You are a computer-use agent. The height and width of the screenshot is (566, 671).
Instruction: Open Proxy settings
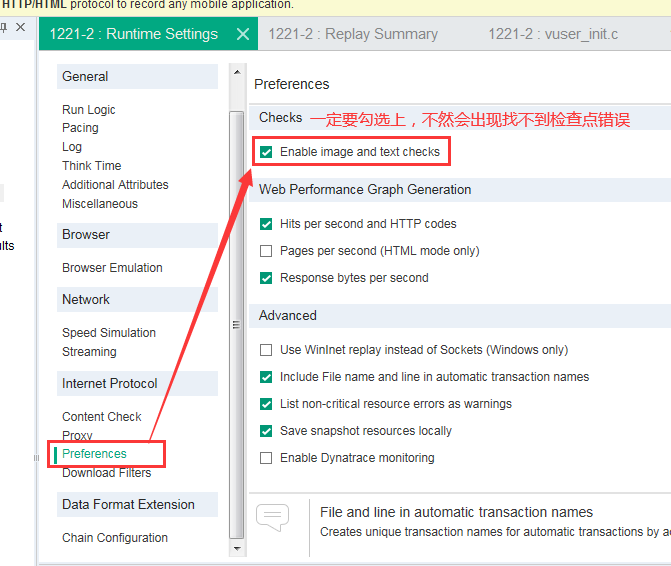click(77, 435)
